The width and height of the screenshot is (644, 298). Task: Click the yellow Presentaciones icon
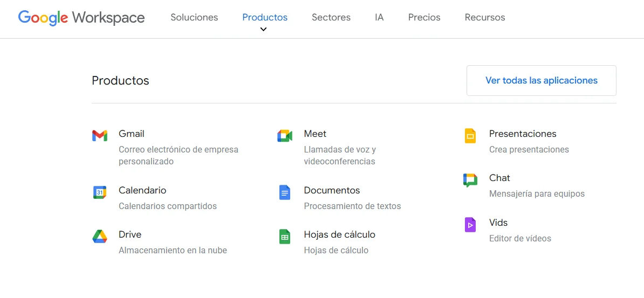pos(470,136)
